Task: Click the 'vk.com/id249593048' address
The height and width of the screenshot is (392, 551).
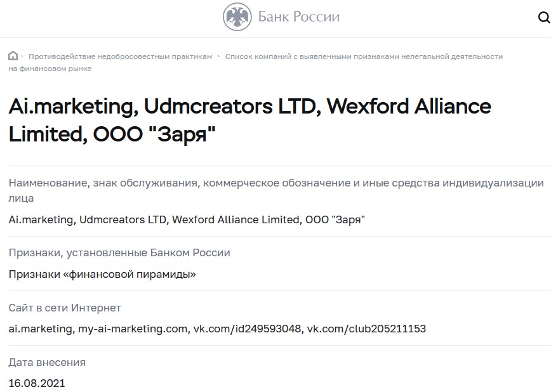Action: 248,329
